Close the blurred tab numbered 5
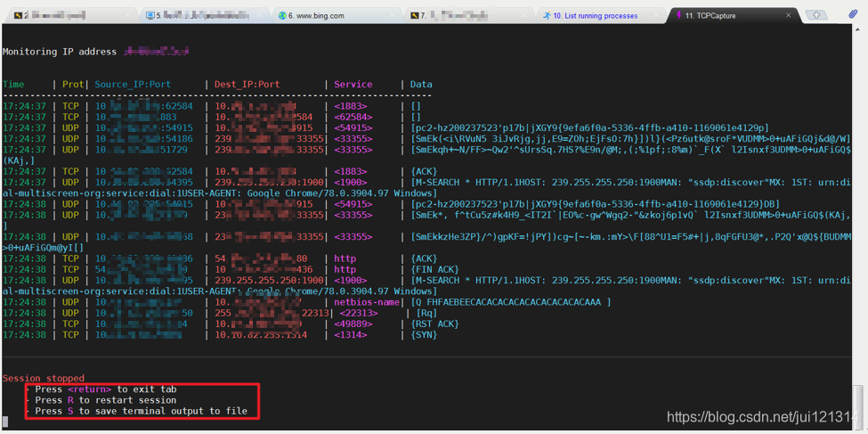Image resolution: width=868 pixels, height=434 pixels. point(259,15)
